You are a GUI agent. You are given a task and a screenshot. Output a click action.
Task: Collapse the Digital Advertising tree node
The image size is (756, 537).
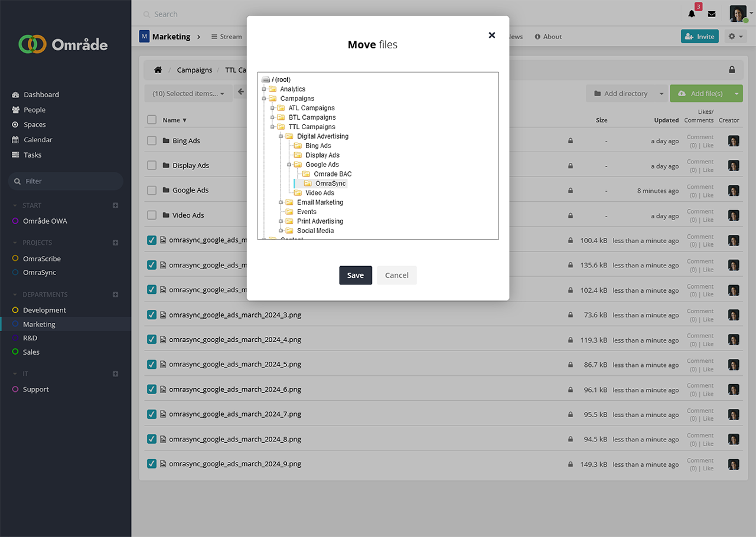pos(281,136)
